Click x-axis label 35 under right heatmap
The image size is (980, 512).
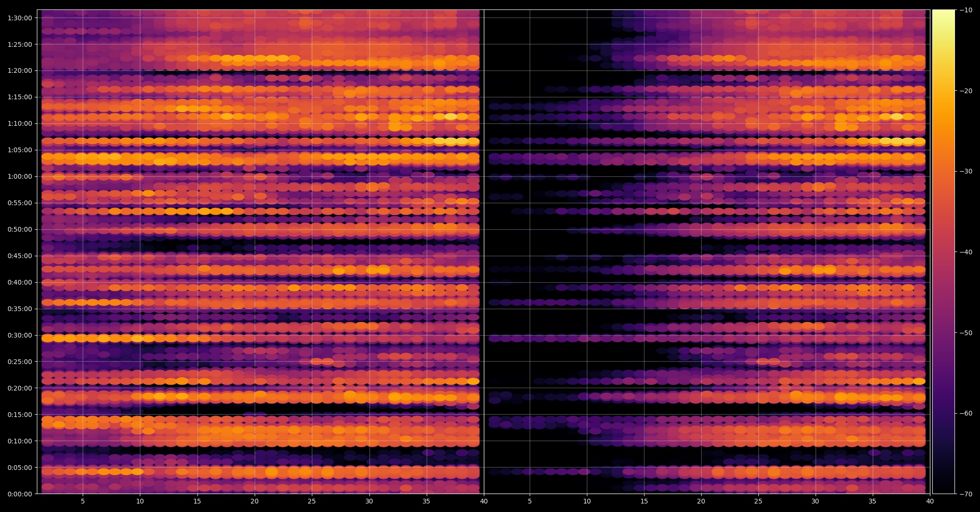click(x=873, y=501)
